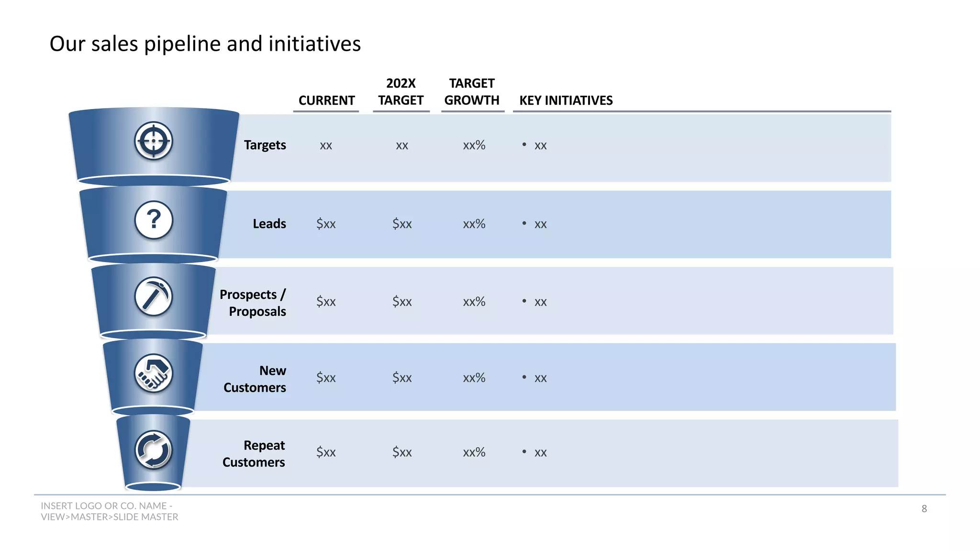This screenshot has width=980, height=551.
Task: Click the Leads row label
Action: click(x=269, y=224)
